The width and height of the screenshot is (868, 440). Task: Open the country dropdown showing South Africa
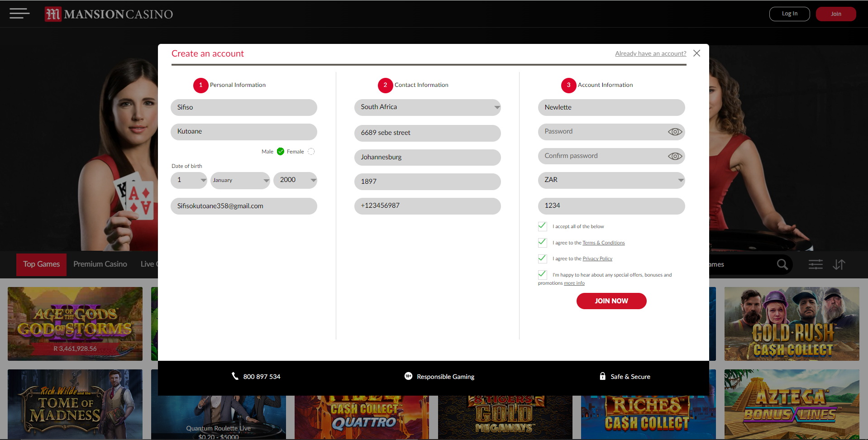click(x=427, y=107)
